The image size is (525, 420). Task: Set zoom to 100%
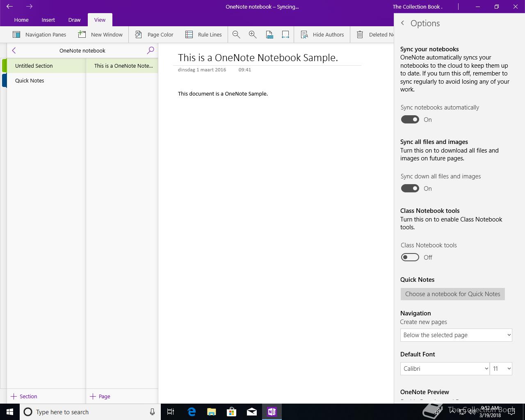pos(269,34)
